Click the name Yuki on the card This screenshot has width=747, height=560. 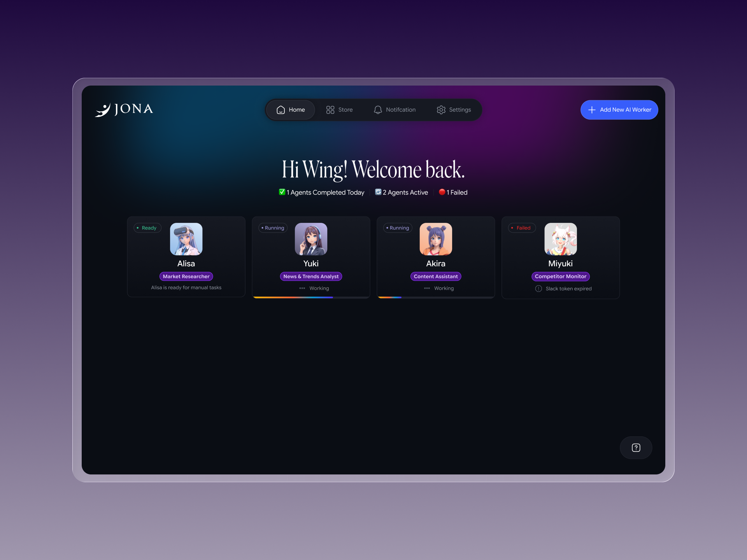point(311,264)
